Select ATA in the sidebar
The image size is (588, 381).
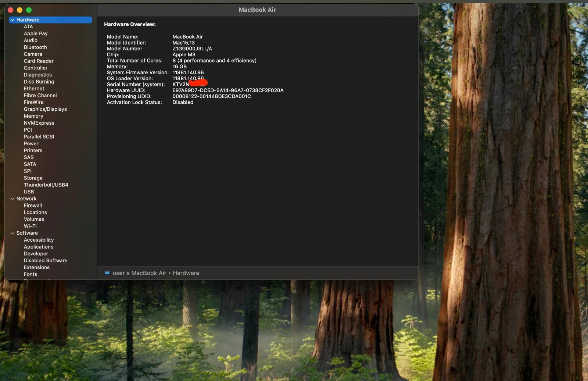(28, 26)
